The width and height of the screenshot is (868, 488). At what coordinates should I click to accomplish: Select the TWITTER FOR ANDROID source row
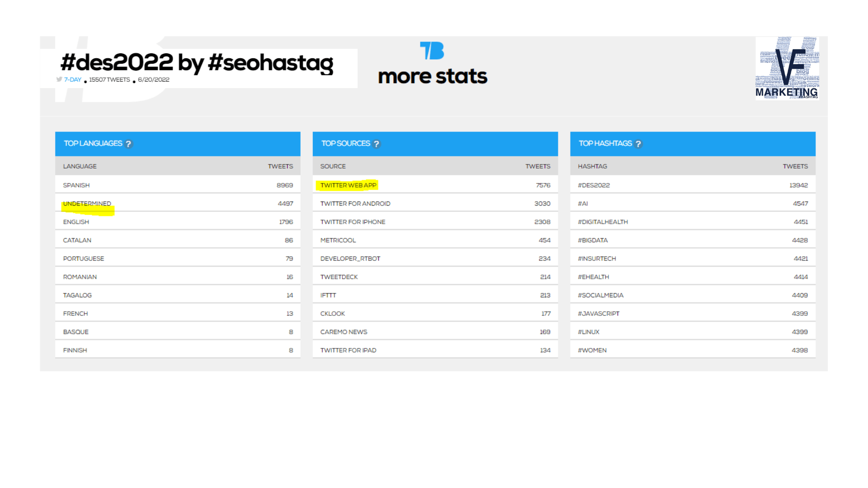[435, 203]
